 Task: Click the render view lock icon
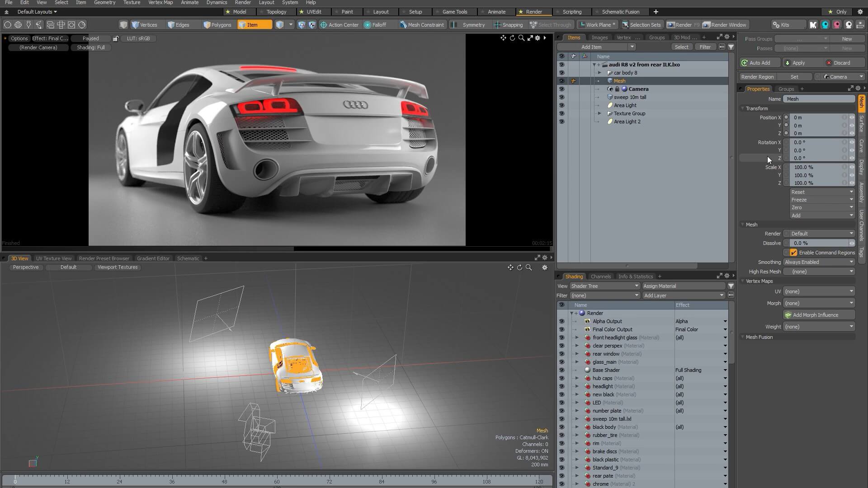[x=116, y=38]
